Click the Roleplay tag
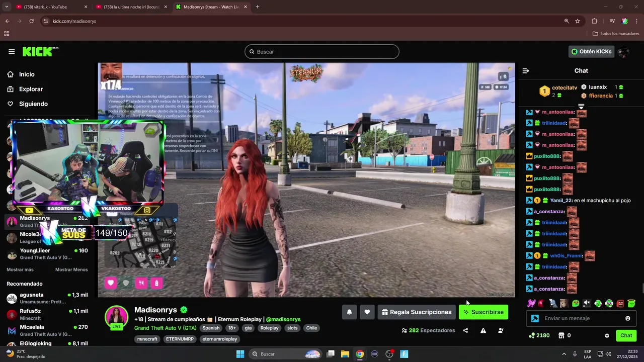The height and width of the screenshot is (362, 644). click(269, 328)
